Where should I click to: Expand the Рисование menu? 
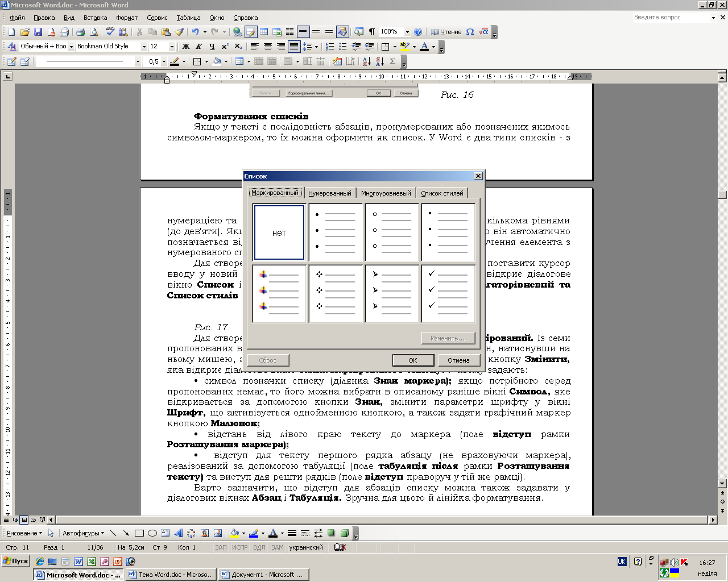coord(24,533)
